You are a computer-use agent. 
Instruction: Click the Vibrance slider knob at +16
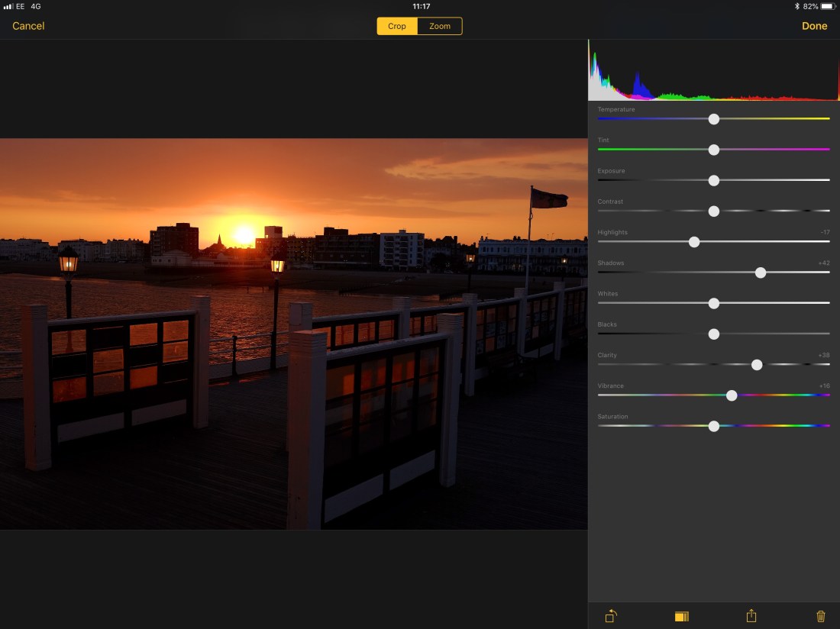point(732,395)
